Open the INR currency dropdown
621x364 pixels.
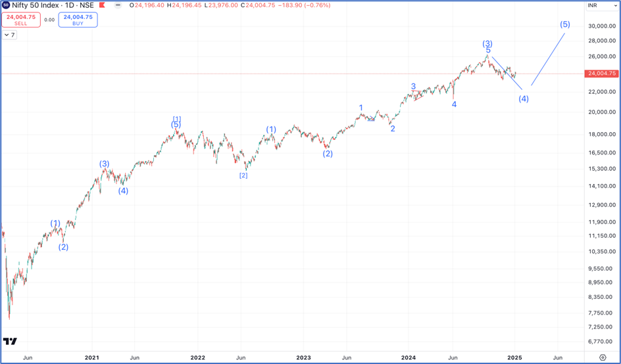[x=602, y=5]
